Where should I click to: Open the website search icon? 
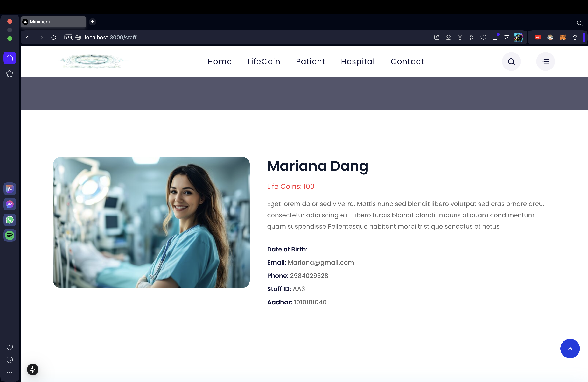click(x=511, y=61)
